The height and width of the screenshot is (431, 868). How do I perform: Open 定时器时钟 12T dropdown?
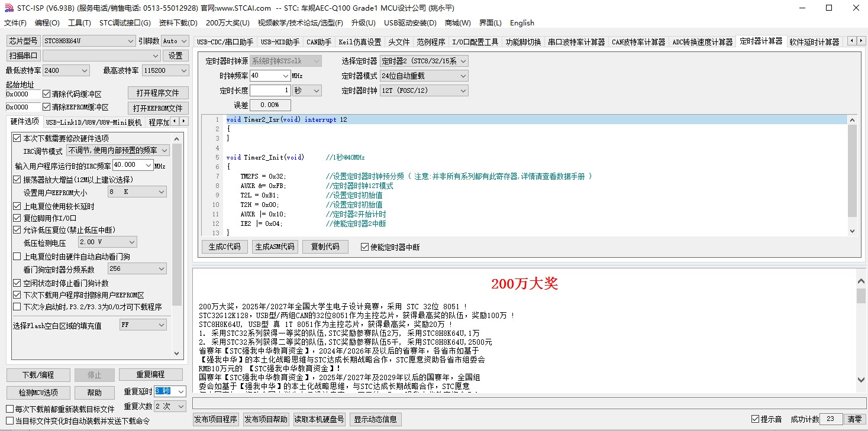coord(424,90)
